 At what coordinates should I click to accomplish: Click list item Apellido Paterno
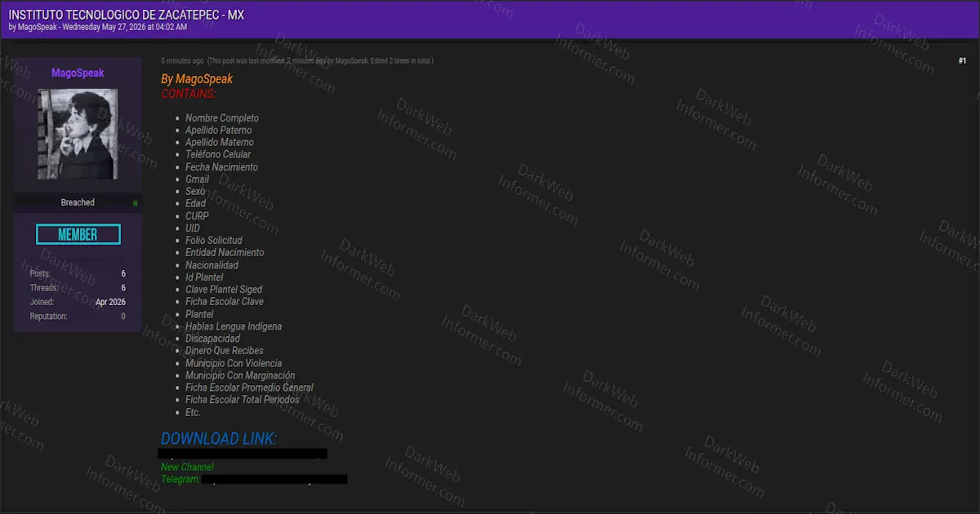(218, 131)
